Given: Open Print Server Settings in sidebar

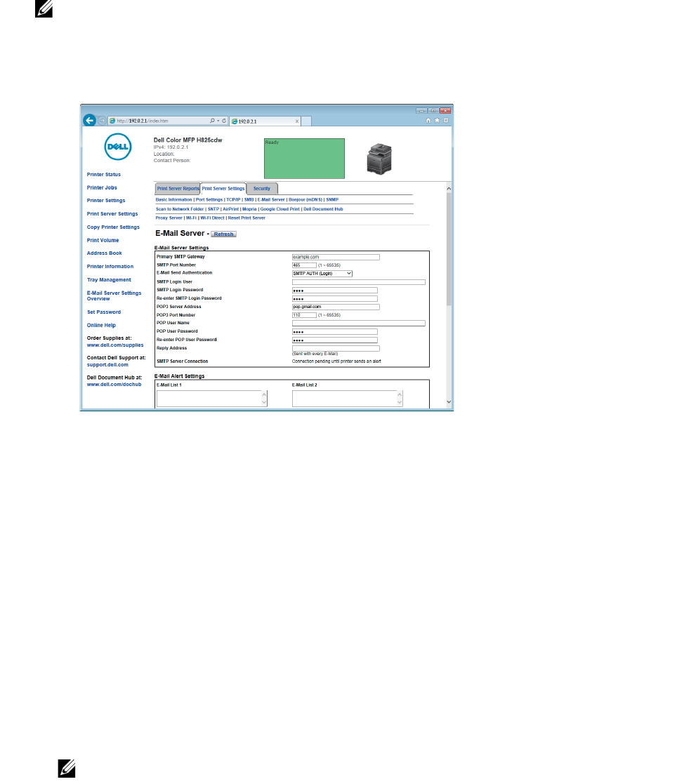Looking at the screenshot, I should click(x=112, y=214).
